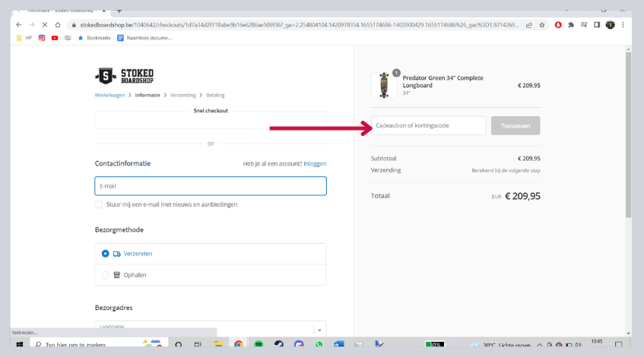Open Chrome from the Windows taskbar
The width and height of the screenshot is (644, 357).
[238, 345]
